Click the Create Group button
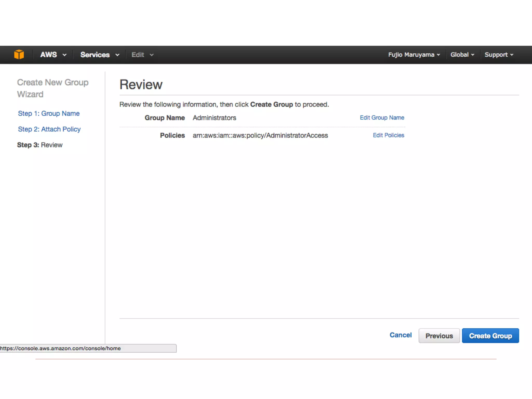This screenshot has width=532, height=399. pyautogui.click(x=490, y=336)
